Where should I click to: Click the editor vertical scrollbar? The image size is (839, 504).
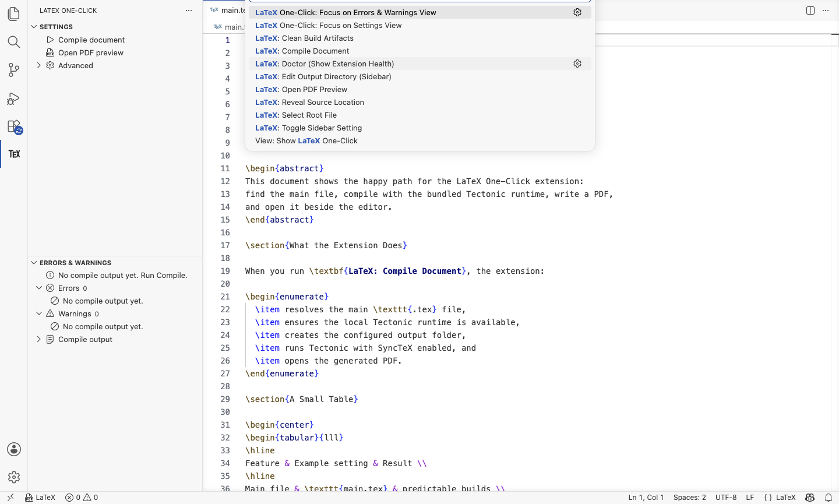(x=835, y=262)
